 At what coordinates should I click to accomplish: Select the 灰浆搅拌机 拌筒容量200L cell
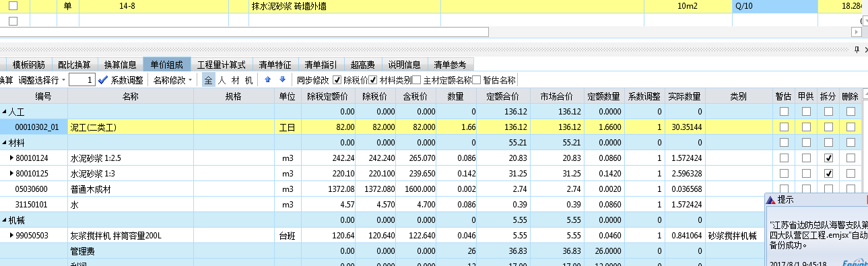point(131,235)
